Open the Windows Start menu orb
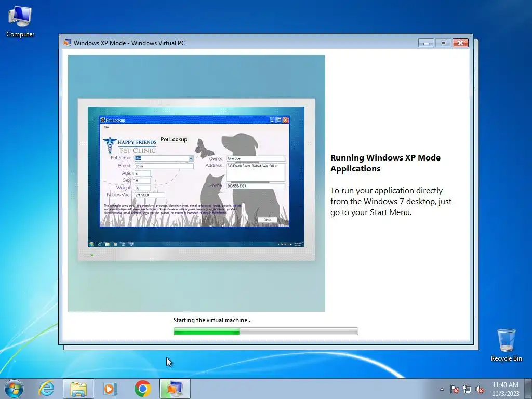 pyautogui.click(x=14, y=389)
